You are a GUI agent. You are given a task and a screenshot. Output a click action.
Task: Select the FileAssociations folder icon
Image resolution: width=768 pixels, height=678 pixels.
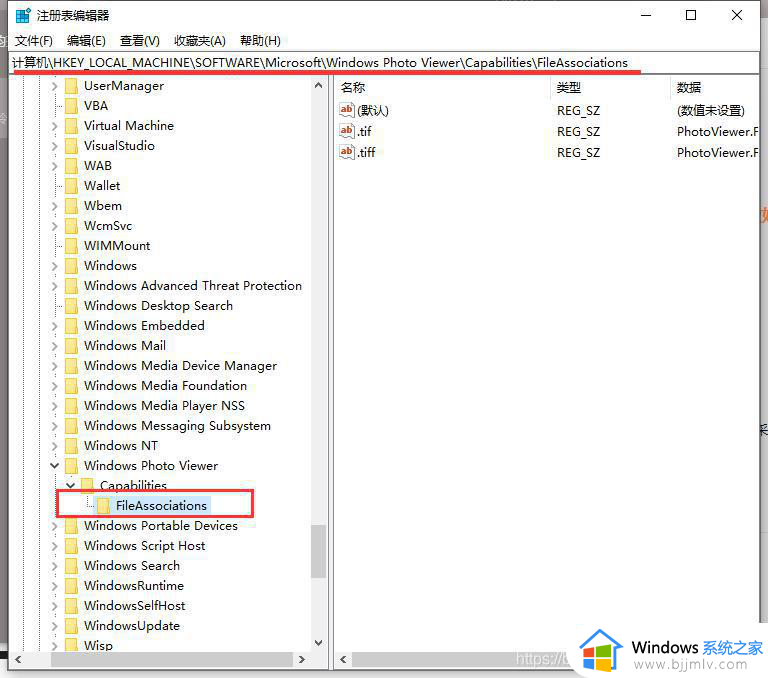point(103,506)
